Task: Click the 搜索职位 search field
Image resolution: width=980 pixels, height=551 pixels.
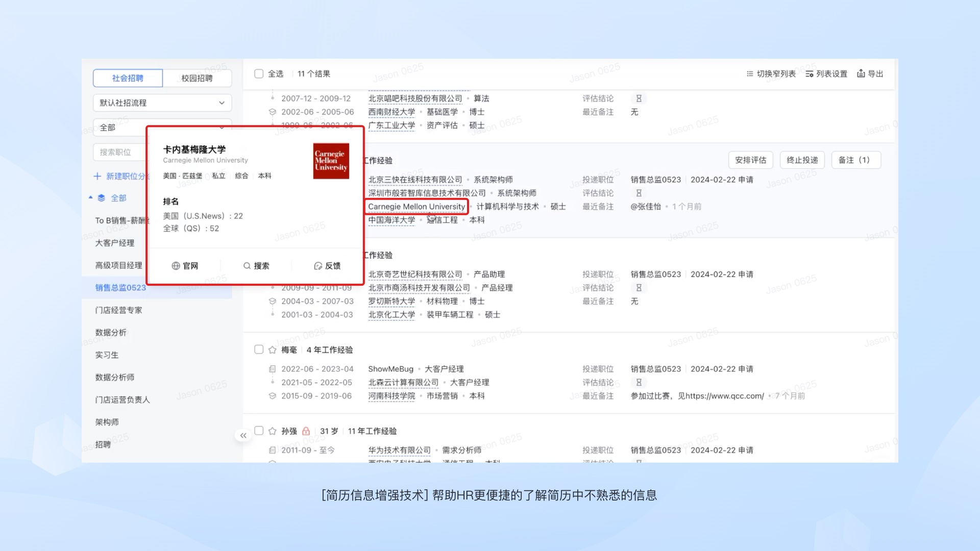Action: coord(120,152)
